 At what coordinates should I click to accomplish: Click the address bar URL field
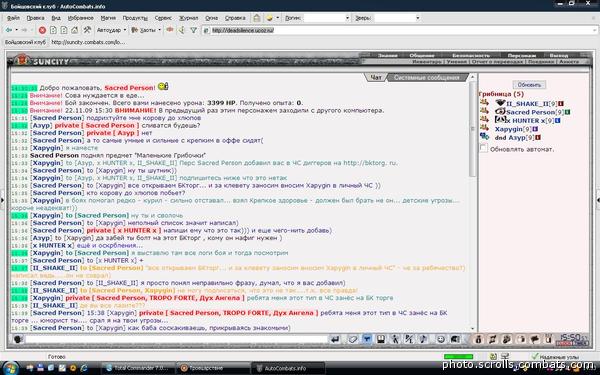pos(399,30)
